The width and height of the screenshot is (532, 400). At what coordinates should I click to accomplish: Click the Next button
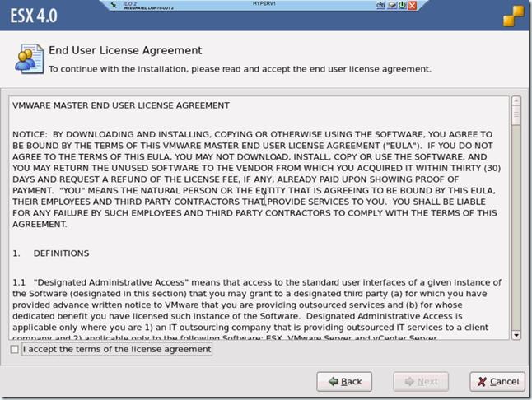click(421, 382)
